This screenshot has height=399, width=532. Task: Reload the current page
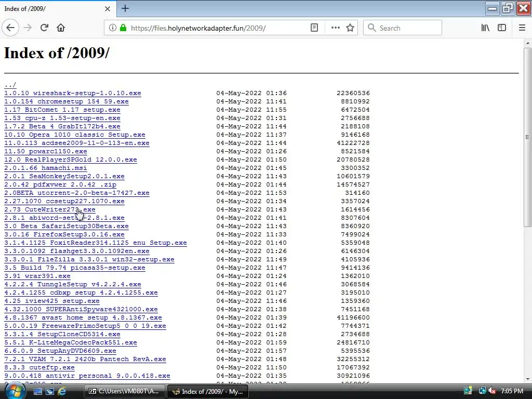(44, 28)
